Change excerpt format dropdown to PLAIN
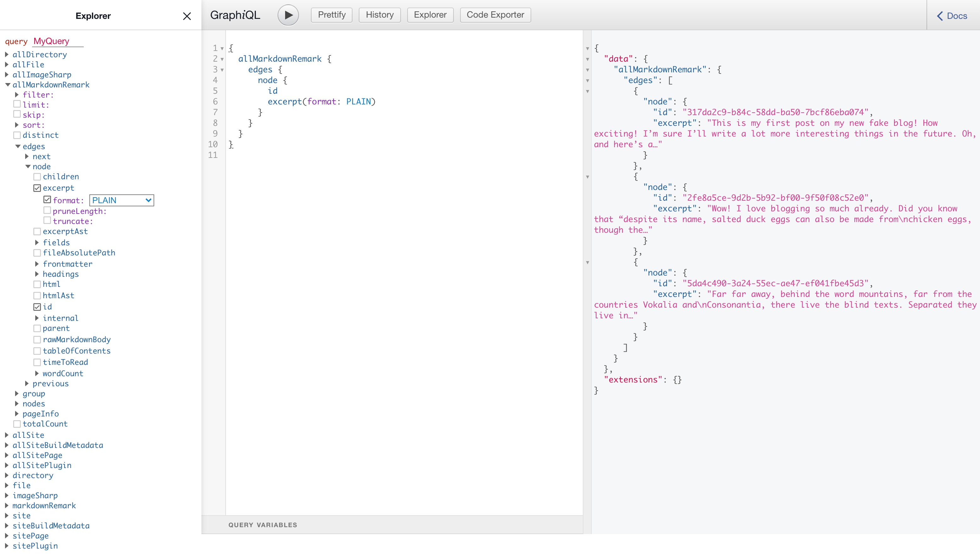This screenshot has height=558, width=980. point(121,200)
